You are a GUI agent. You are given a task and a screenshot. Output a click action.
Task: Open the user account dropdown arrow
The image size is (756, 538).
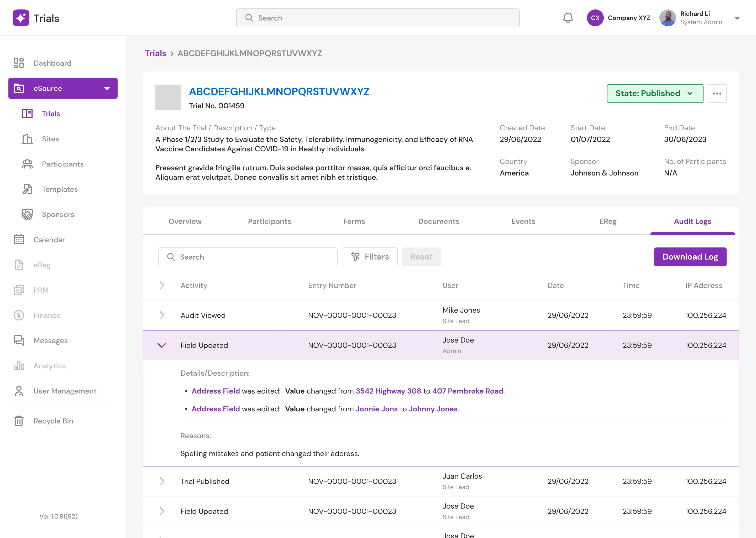coord(737,18)
